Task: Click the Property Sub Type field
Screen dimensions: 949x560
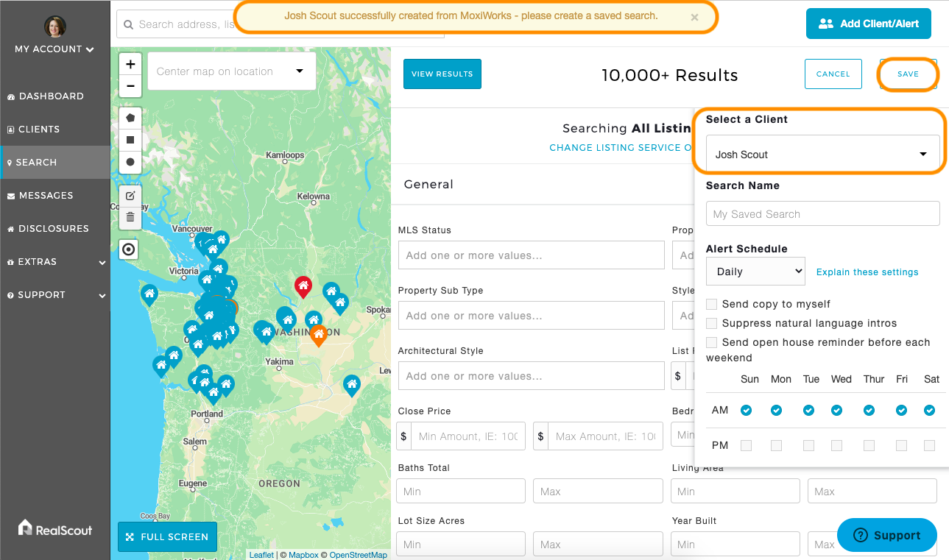Action: coord(531,316)
